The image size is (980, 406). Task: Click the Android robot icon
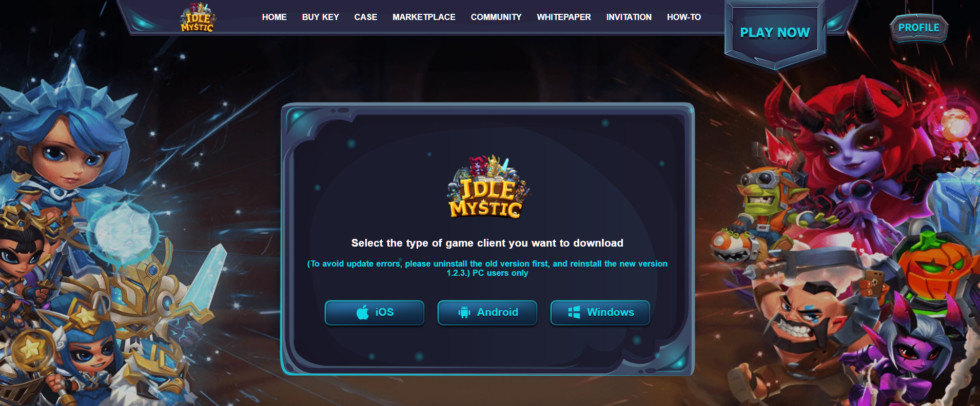464,312
